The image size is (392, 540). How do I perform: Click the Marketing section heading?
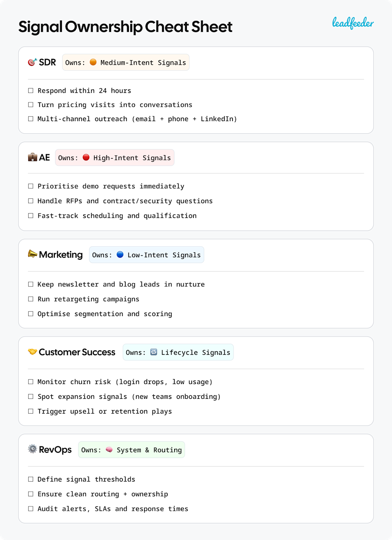(x=61, y=255)
